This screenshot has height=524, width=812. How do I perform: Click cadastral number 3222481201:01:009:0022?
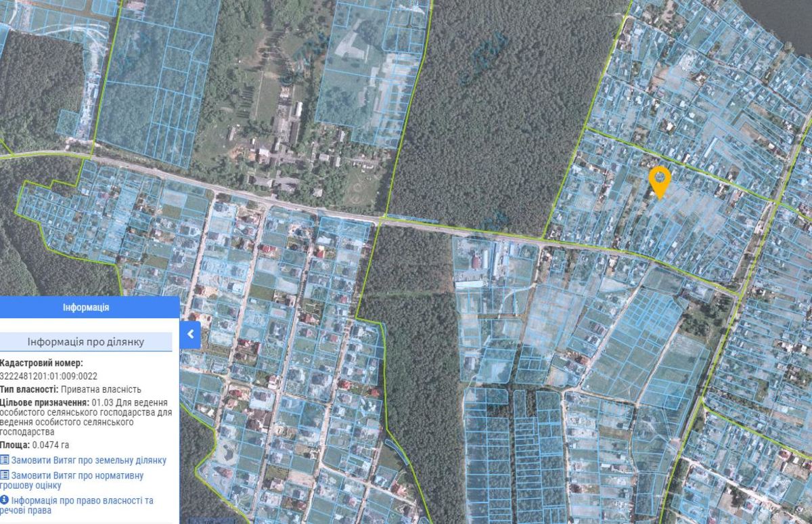49,376
